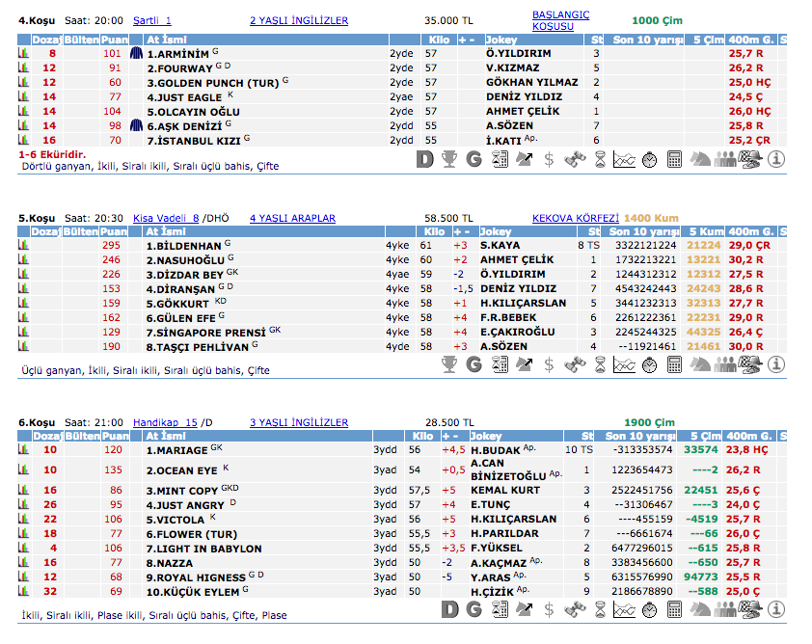This screenshot has width=812, height=644.
Task: Click the group of people icon, race 4
Action: [725, 159]
